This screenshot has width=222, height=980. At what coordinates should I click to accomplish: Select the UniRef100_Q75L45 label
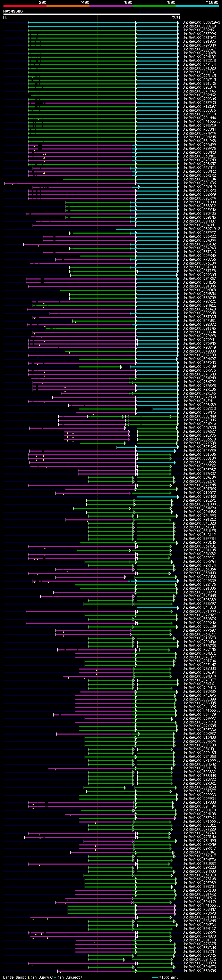point(199,76)
